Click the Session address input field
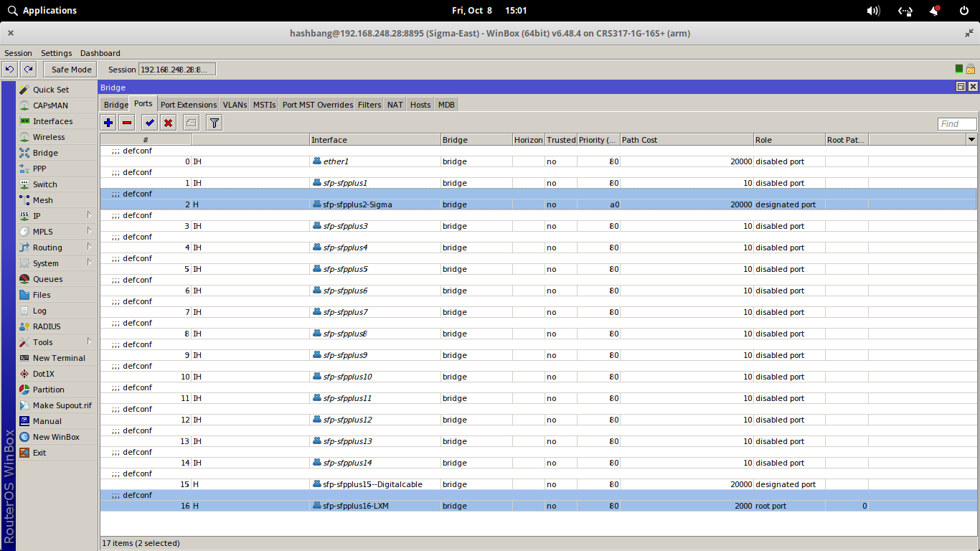This screenshot has height=551, width=980. pos(174,69)
